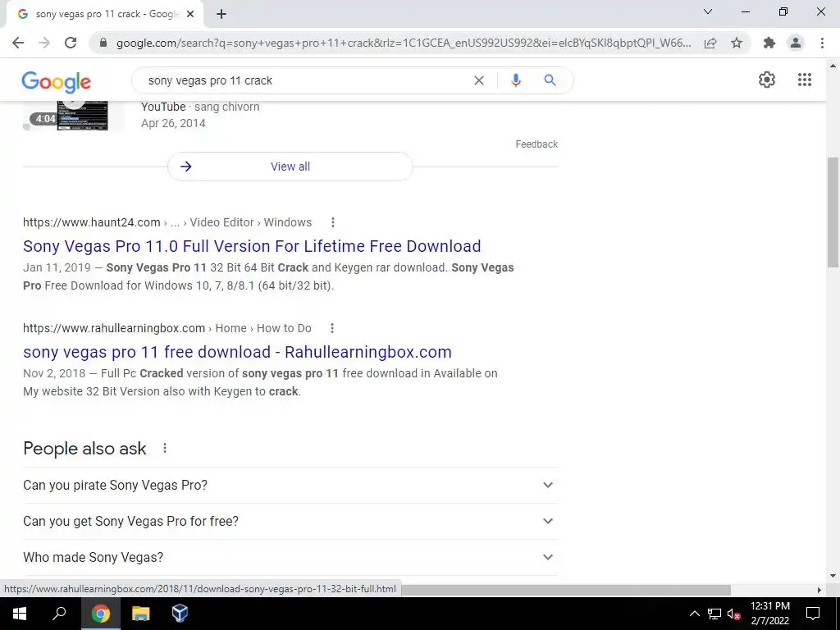Image resolution: width=840 pixels, height=630 pixels.
Task: Open 'sony vegas pro 11 free download' Rahullearningbox link
Action: pyautogui.click(x=237, y=352)
